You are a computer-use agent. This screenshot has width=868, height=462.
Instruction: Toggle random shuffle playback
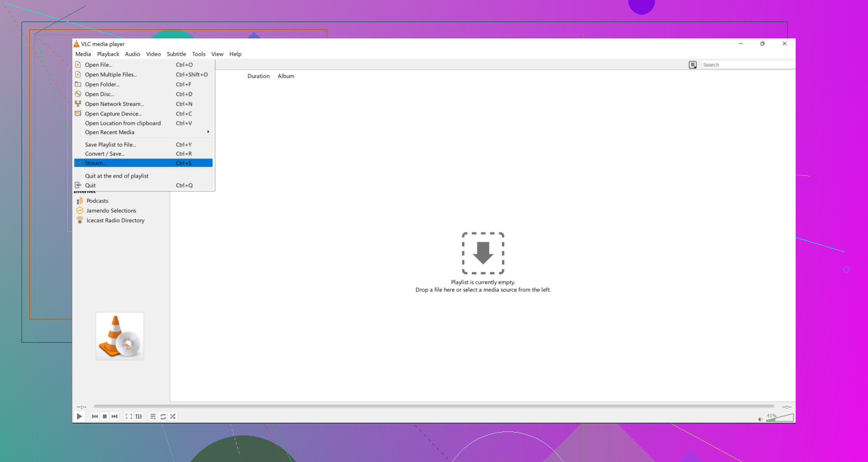click(173, 416)
